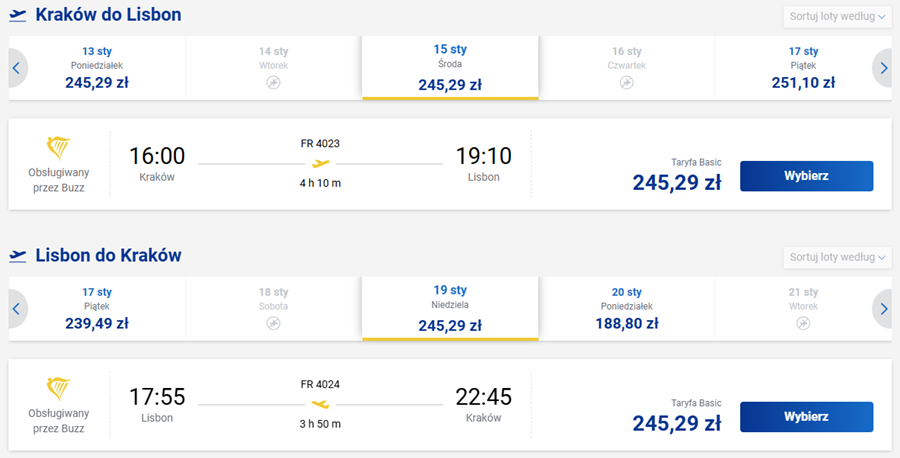Viewport: 900px width, 458px height.
Task: Open sort dropdown for Kraków do Lisbon flights
Action: 837,17
